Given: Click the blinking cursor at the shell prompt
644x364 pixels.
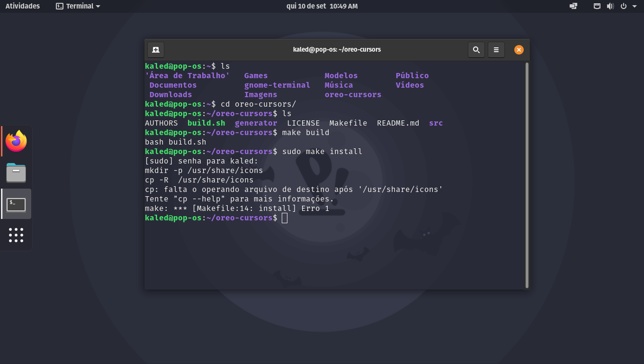Looking at the screenshot, I should tap(284, 218).
